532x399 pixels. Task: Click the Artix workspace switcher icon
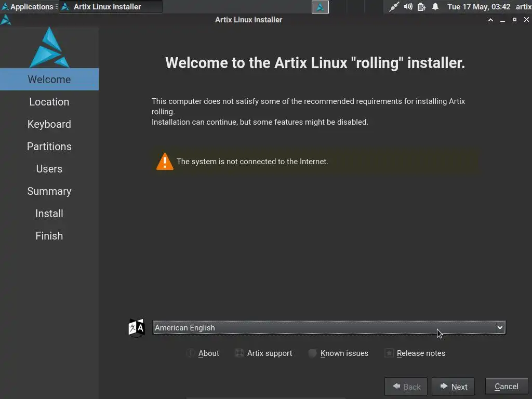320,7
